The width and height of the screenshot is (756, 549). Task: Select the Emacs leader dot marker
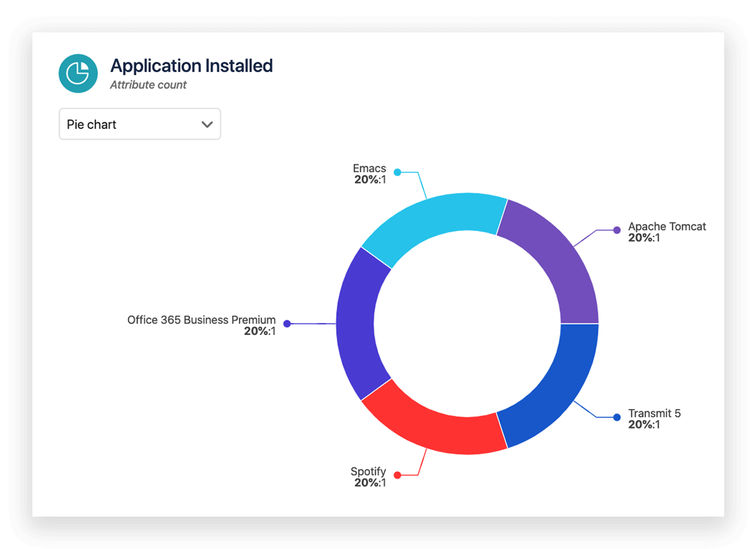click(x=398, y=172)
